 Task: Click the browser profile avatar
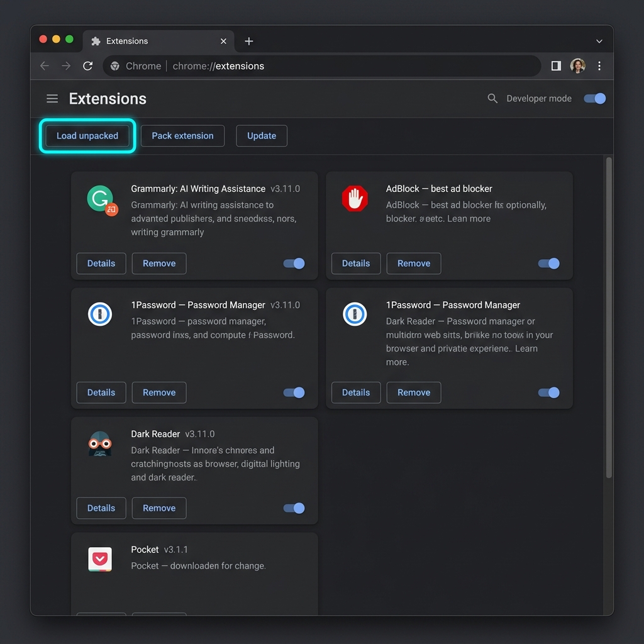(x=578, y=65)
